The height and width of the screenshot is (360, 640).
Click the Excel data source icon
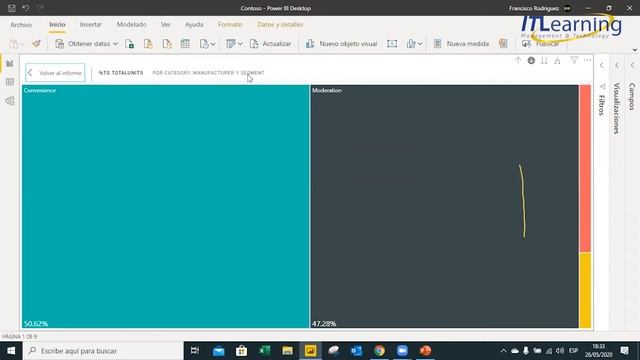(129, 44)
